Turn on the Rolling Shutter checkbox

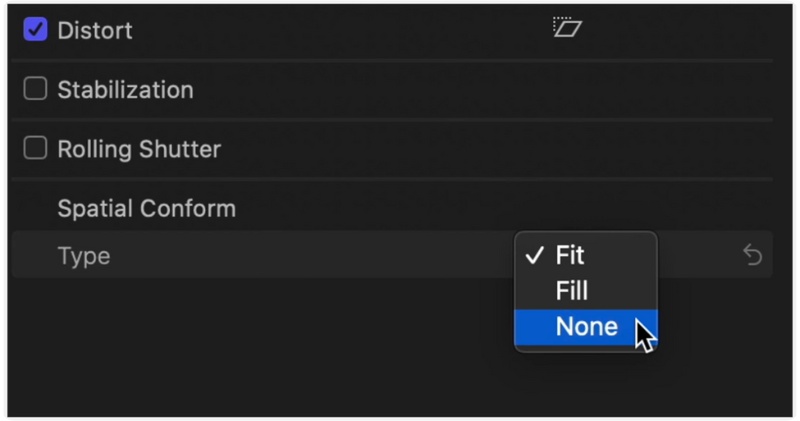(x=36, y=149)
